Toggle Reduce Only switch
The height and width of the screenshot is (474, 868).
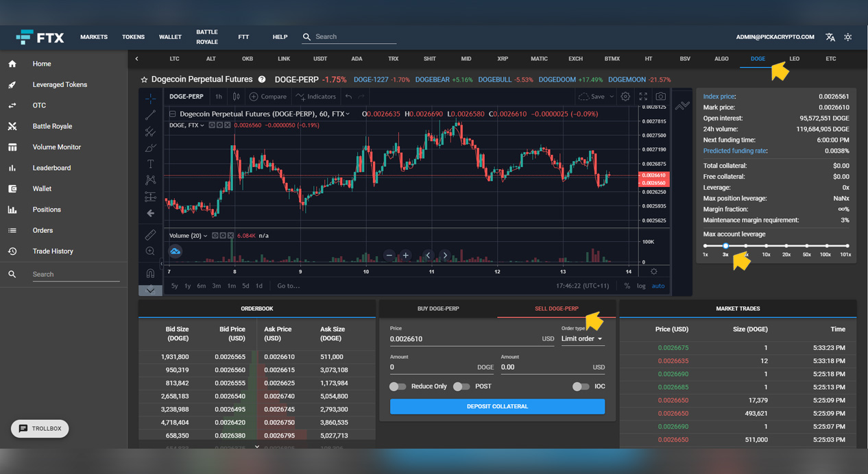coord(398,386)
